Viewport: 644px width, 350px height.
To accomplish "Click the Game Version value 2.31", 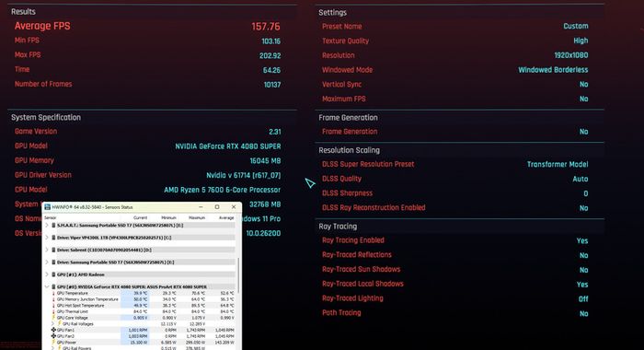I will pyautogui.click(x=275, y=132).
